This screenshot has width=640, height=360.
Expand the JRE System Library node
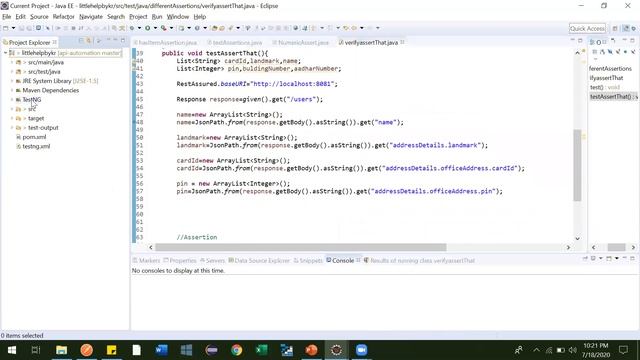click(x=12, y=81)
